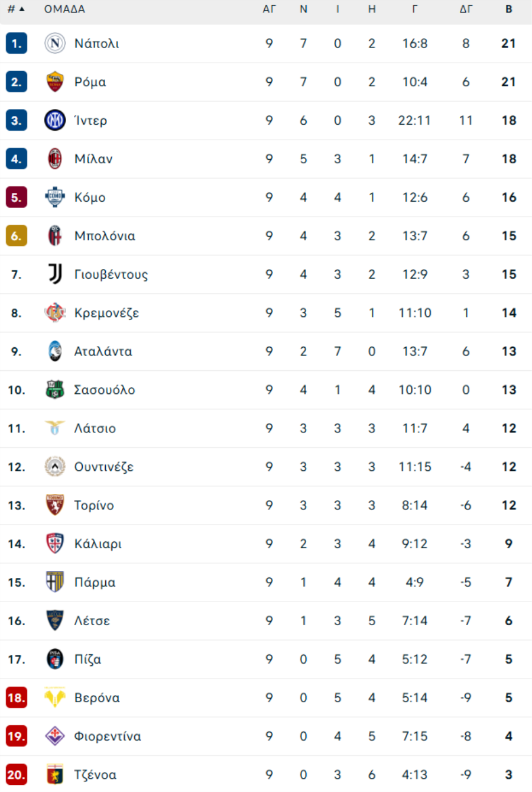The height and width of the screenshot is (792, 532).
Task: Click the Napoli club crest icon
Action: click(x=55, y=43)
